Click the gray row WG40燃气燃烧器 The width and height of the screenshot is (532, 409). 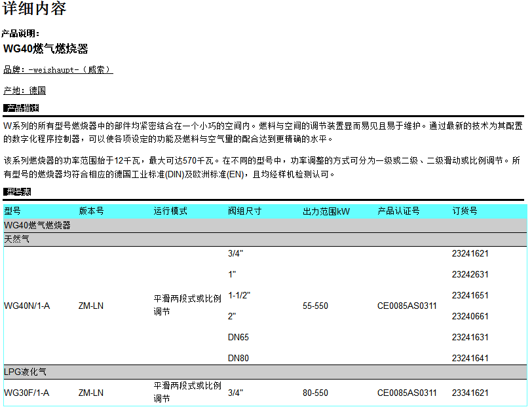click(x=265, y=225)
